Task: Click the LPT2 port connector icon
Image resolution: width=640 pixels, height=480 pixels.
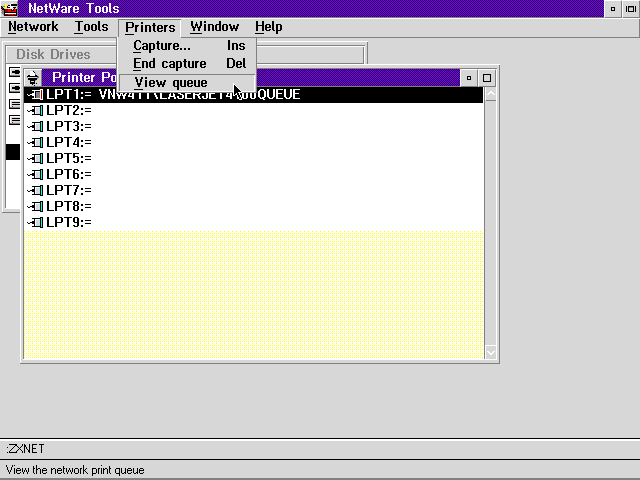Action: (35, 111)
